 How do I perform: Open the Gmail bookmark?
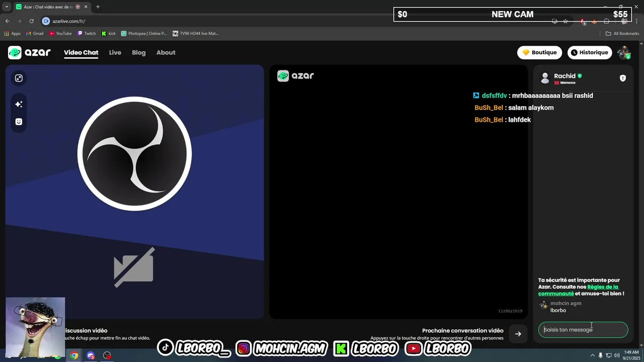click(x=35, y=34)
